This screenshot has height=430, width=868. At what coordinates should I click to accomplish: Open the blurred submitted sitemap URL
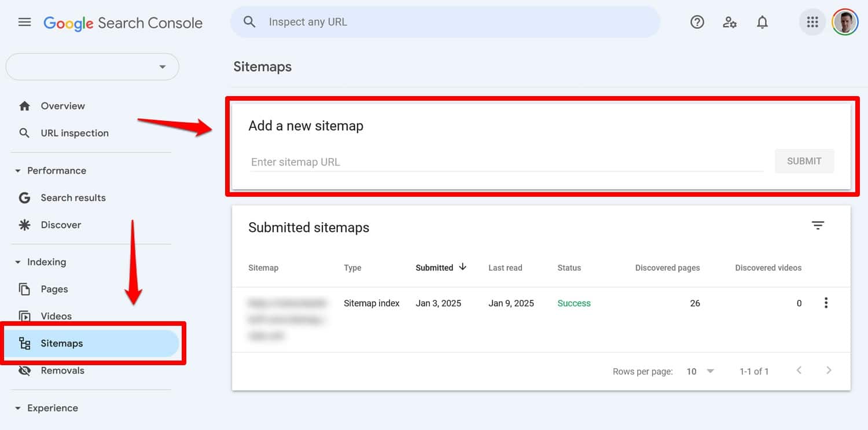click(287, 319)
